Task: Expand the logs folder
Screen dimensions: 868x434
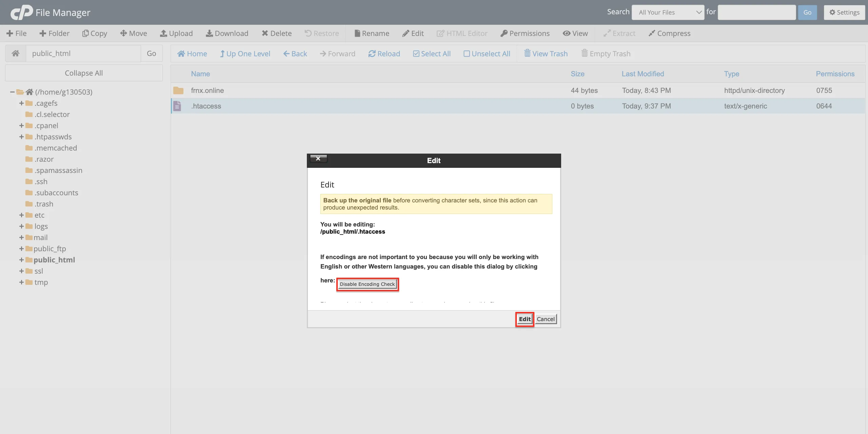Action: click(21, 226)
